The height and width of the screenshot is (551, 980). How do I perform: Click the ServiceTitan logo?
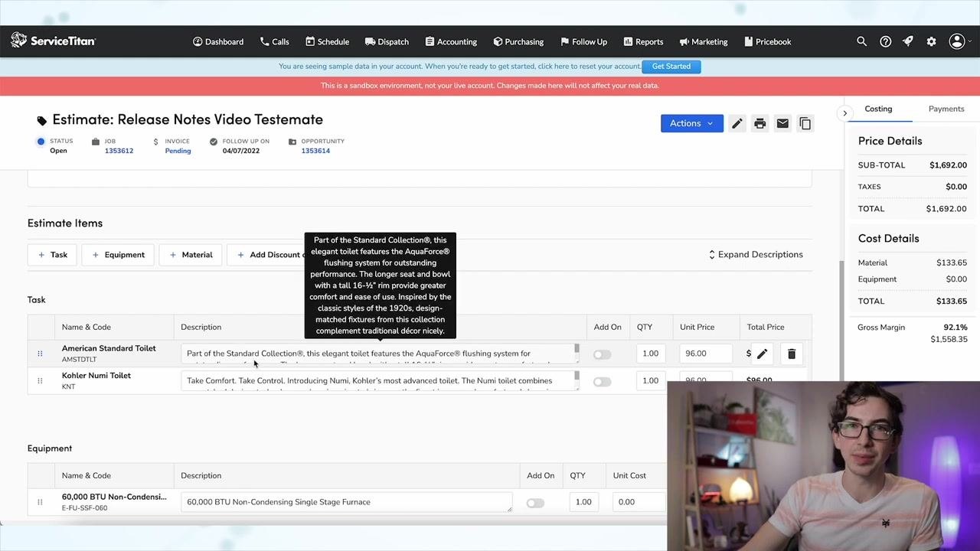pos(53,41)
